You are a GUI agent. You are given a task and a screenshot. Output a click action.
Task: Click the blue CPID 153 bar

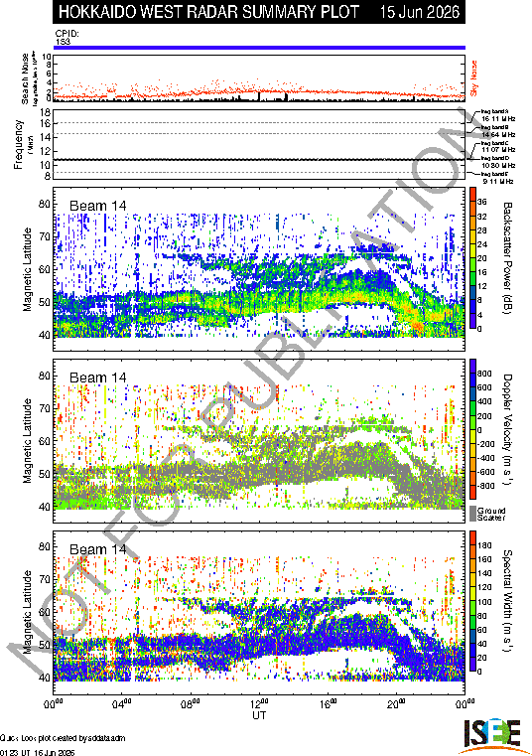tap(259, 48)
